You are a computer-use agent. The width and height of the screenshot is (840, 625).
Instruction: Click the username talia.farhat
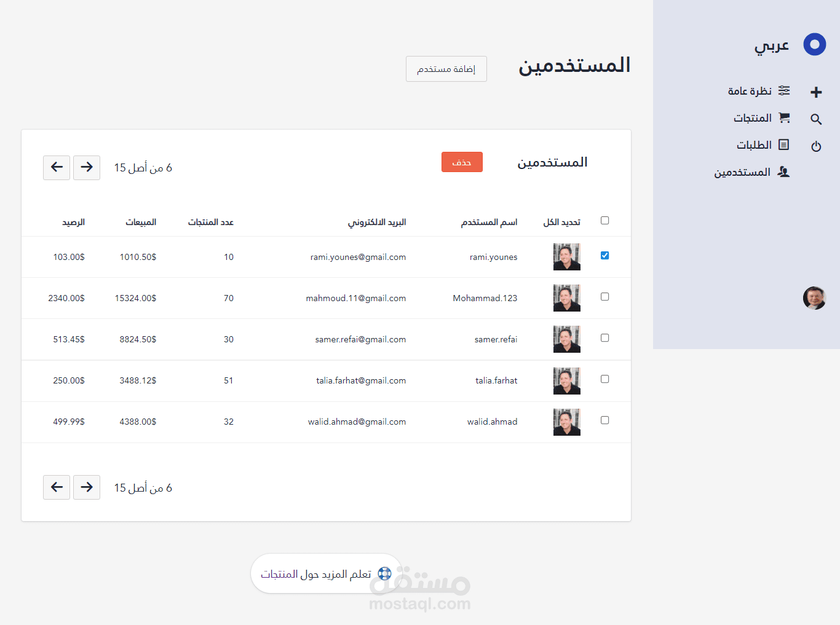point(496,380)
